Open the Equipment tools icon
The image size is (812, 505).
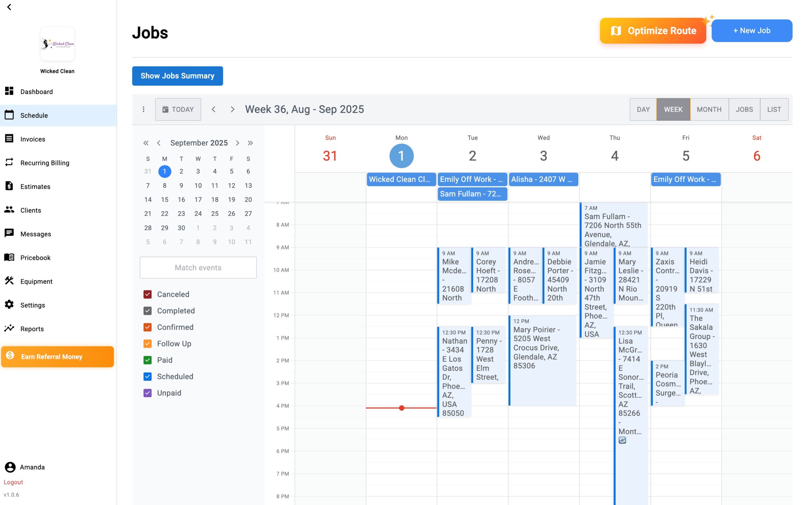[x=9, y=281]
